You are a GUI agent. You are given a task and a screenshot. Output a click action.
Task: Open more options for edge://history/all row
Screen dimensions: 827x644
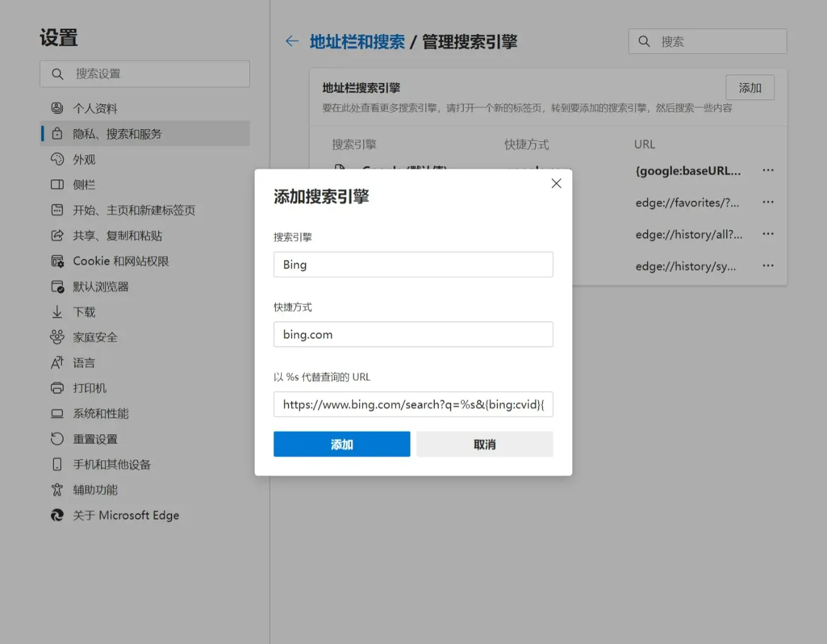[768, 233]
